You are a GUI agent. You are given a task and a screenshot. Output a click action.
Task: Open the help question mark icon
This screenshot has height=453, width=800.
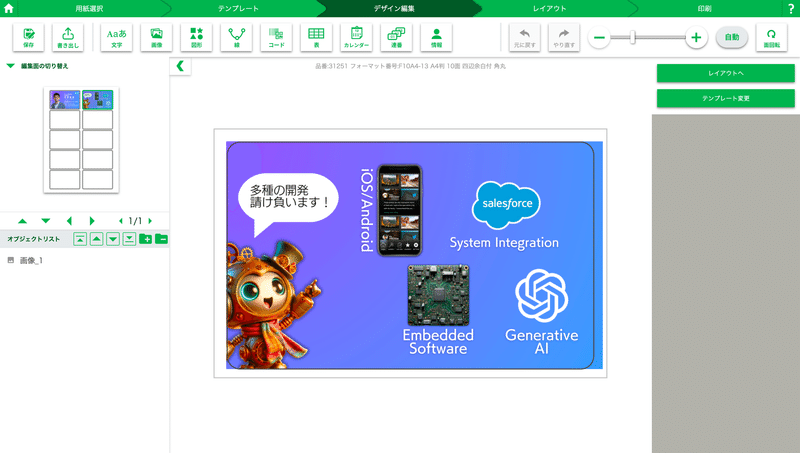tap(791, 9)
